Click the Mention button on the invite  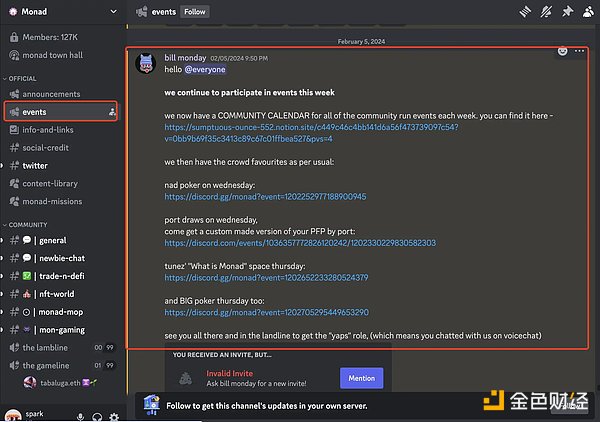point(361,378)
